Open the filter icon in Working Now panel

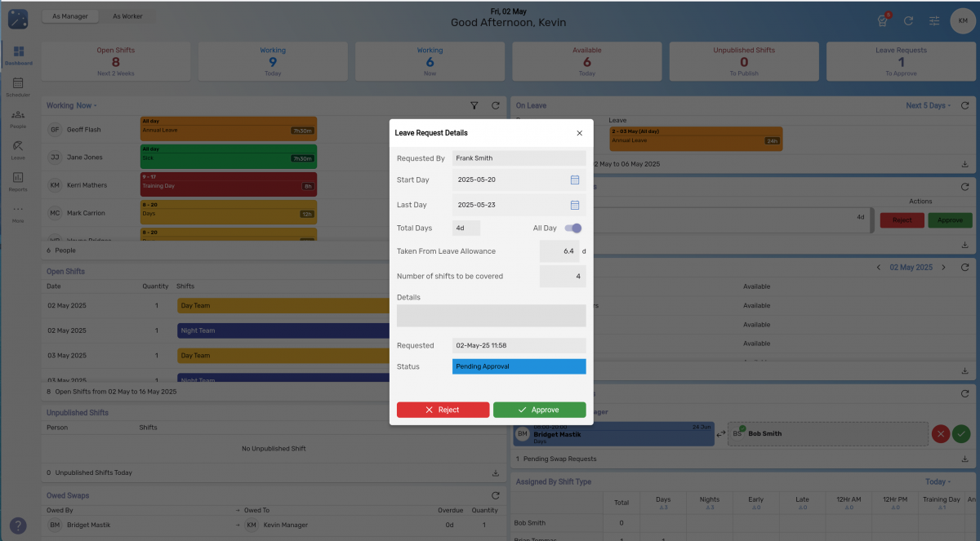pos(474,105)
